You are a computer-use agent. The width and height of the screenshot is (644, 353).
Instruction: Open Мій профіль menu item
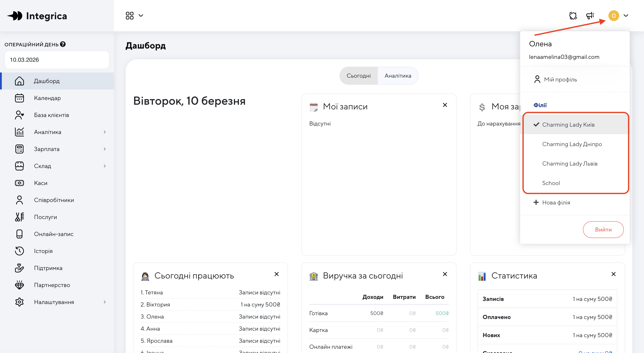560,80
